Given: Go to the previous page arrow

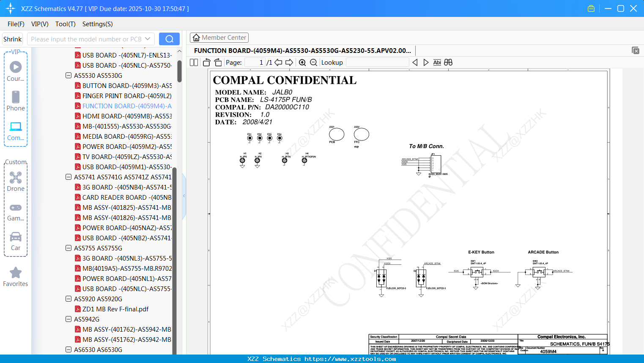Looking at the screenshot, I should click(x=278, y=63).
